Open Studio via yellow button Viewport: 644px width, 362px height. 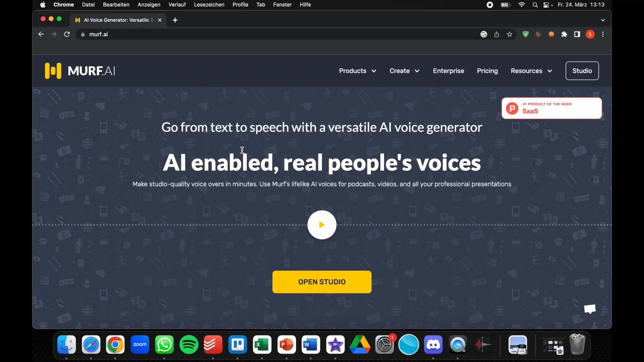coord(322,282)
